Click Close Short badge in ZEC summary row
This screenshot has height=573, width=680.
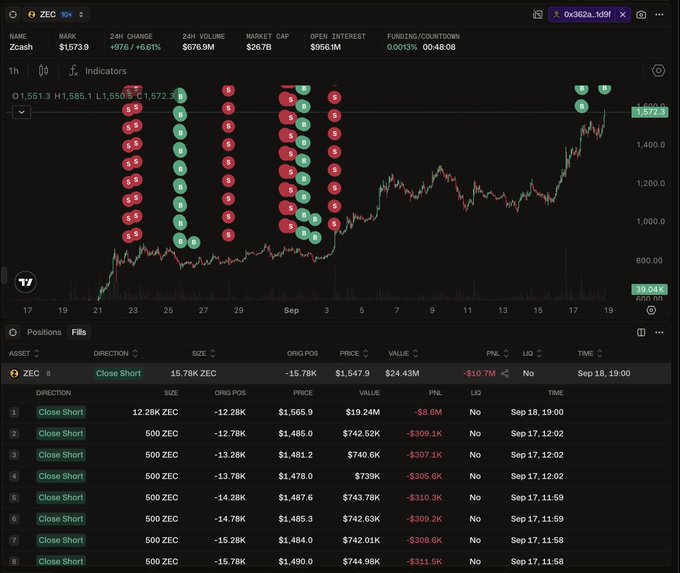pos(118,373)
